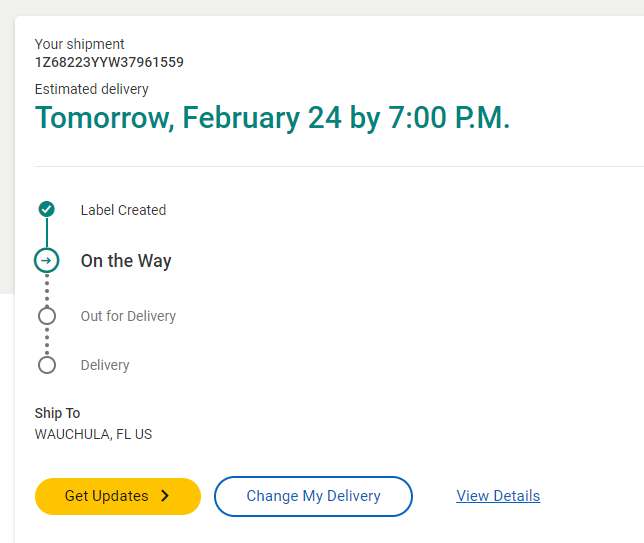Click the Estimated delivery caption

click(x=91, y=89)
